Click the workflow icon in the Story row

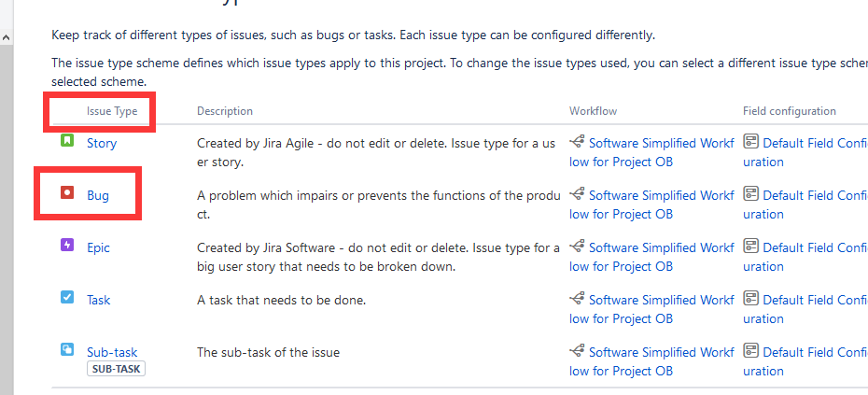(577, 143)
